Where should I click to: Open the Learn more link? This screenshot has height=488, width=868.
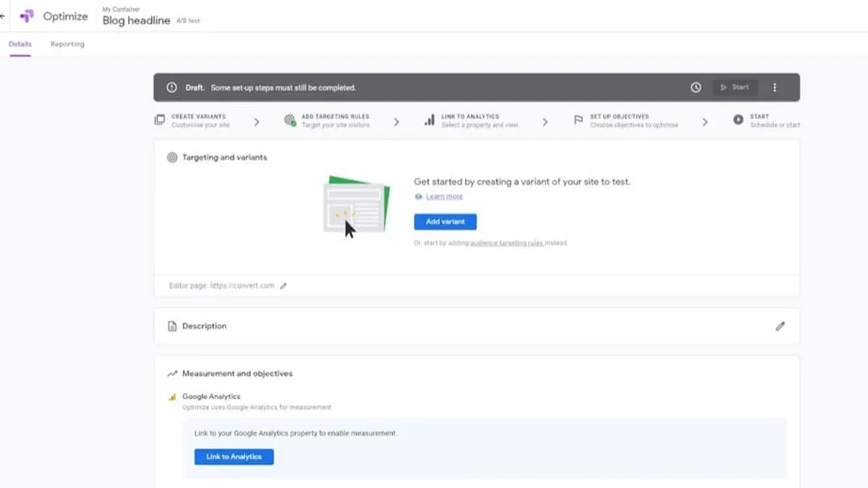tap(444, 197)
